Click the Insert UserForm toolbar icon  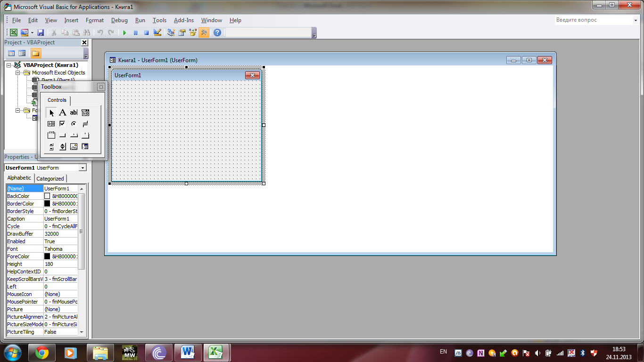pos(24,33)
